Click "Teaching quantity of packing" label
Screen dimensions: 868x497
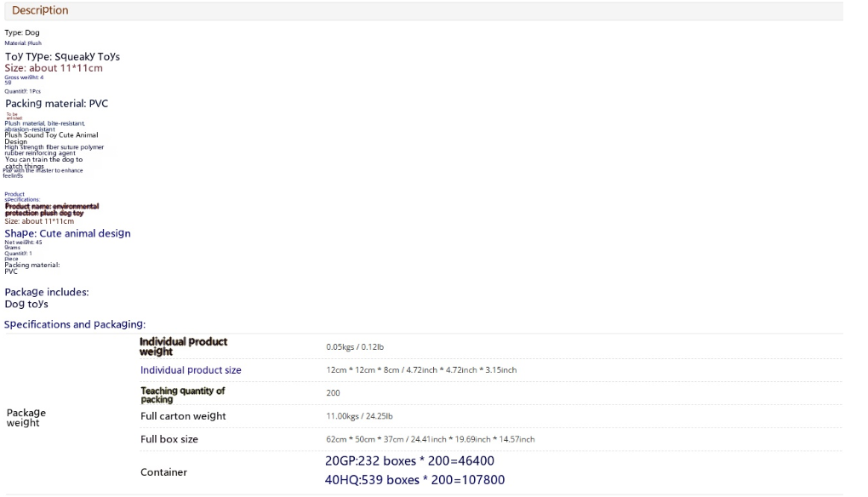pyautogui.click(x=182, y=395)
